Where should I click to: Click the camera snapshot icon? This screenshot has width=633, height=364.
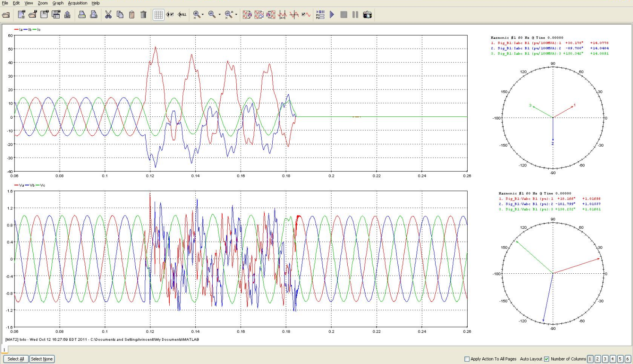click(x=367, y=15)
